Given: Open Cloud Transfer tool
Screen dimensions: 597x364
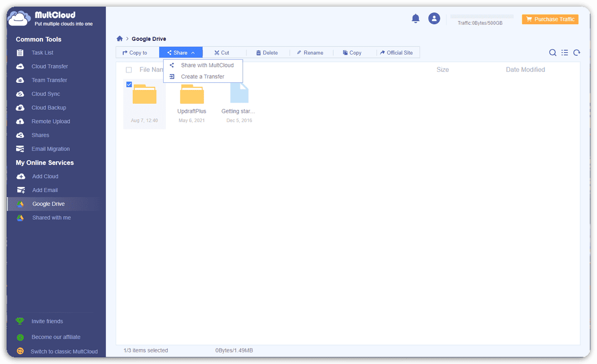Looking at the screenshot, I should 50,66.
